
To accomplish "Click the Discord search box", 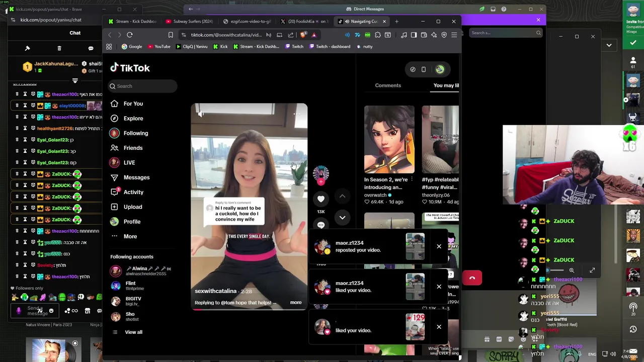I will click(506, 33).
